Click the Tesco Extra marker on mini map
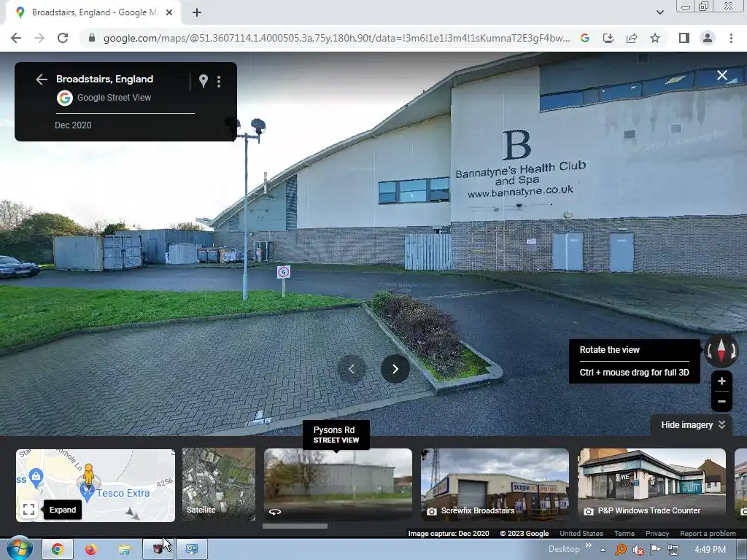Image resolution: width=747 pixels, height=560 pixels. point(87,492)
